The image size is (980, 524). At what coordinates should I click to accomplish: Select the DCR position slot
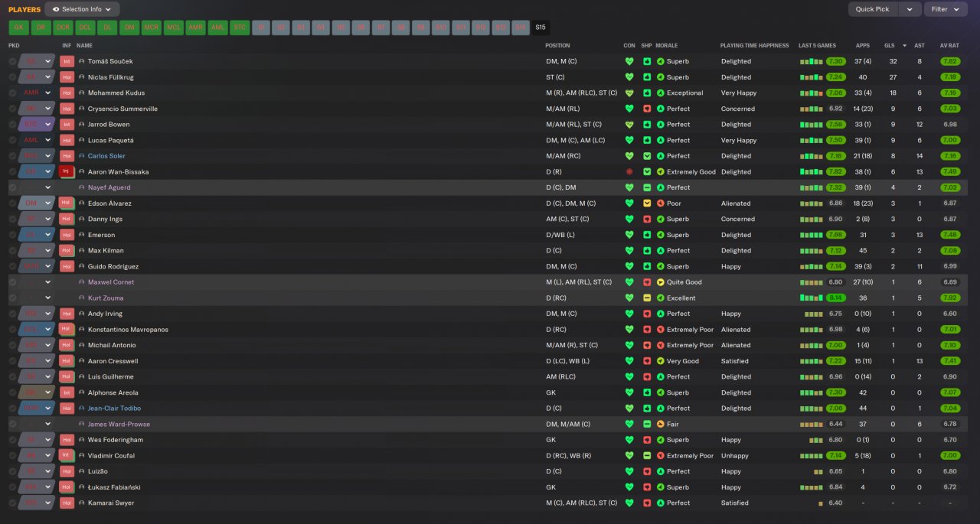[63, 28]
